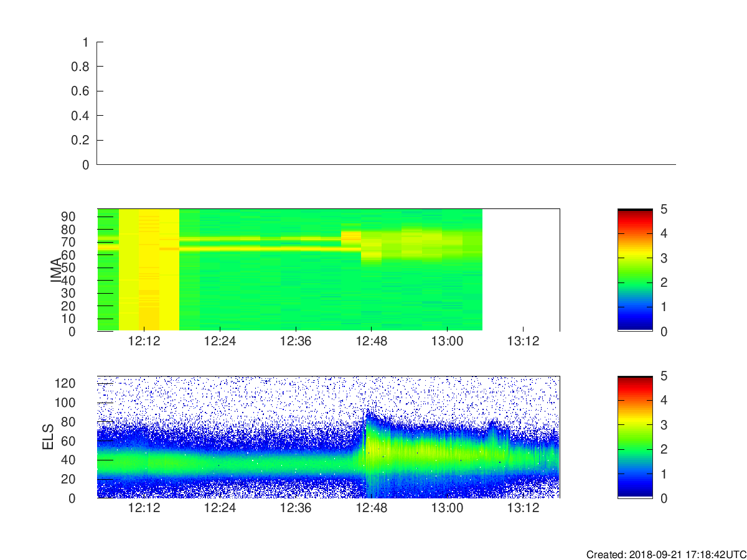The width and height of the screenshot is (747, 560).
Task: Click the 12:24 time label under IMA panel
Action: 220,342
